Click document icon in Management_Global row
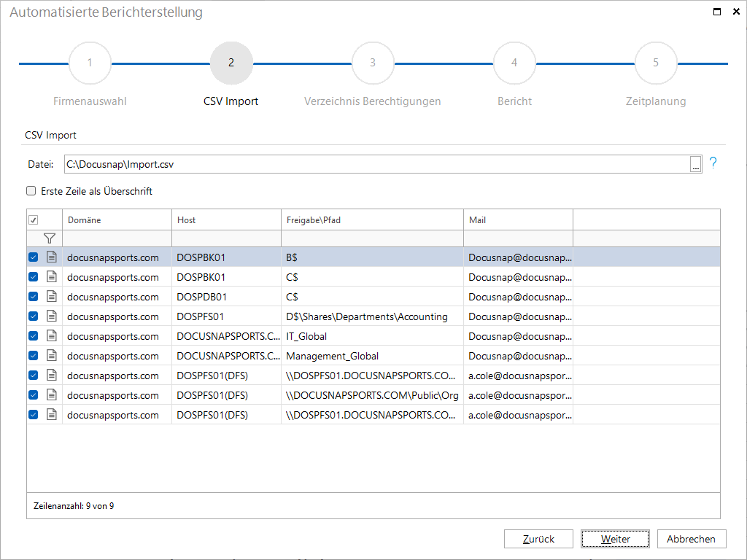The image size is (747, 560). pyautogui.click(x=52, y=355)
